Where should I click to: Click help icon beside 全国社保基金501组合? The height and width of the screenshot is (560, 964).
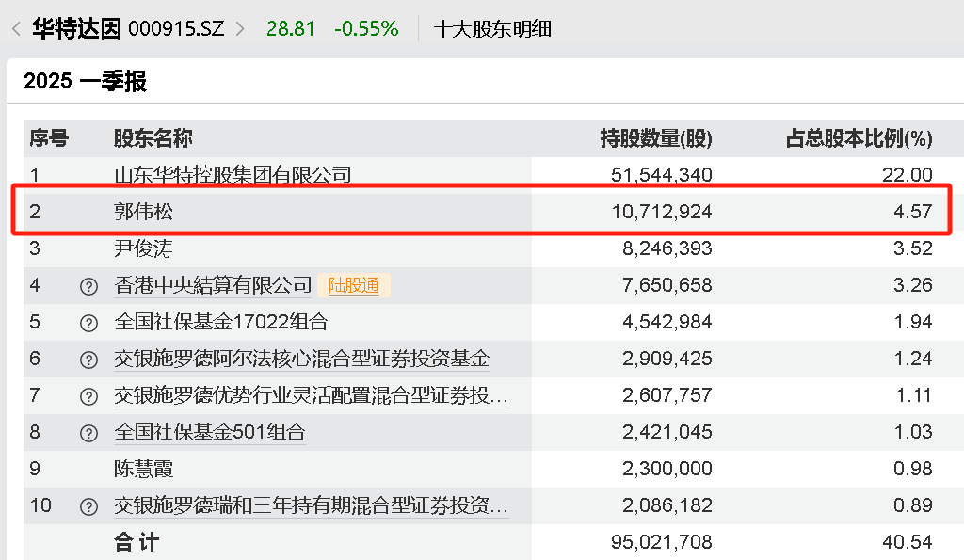click(x=88, y=433)
